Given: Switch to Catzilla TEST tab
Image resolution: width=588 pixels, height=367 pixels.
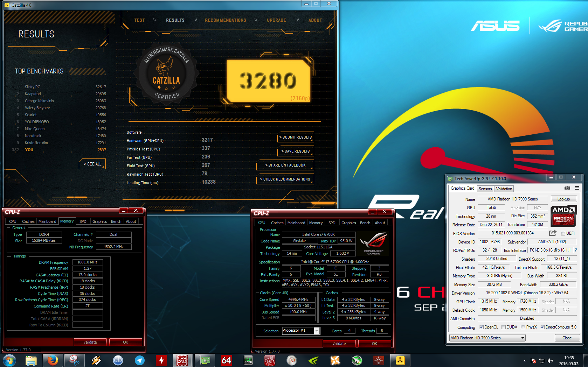Looking at the screenshot, I should pyautogui.click(x=139, y=20).
